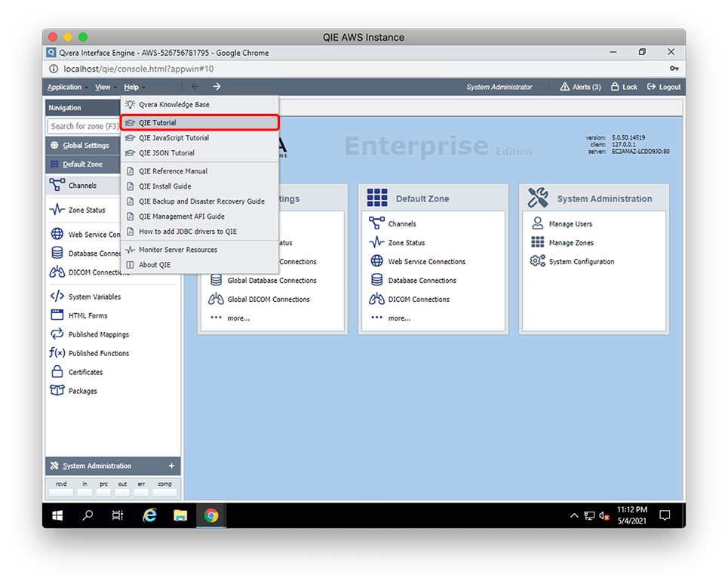
Task: Click the sidebar Web Service Connections globe icon
Action: (57, 234)
